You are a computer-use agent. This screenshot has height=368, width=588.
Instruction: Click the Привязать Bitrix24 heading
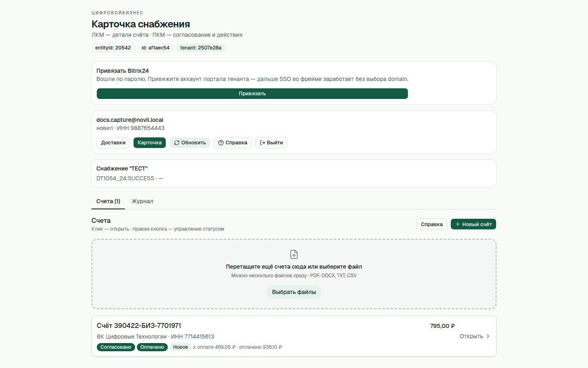pos(122,71)
